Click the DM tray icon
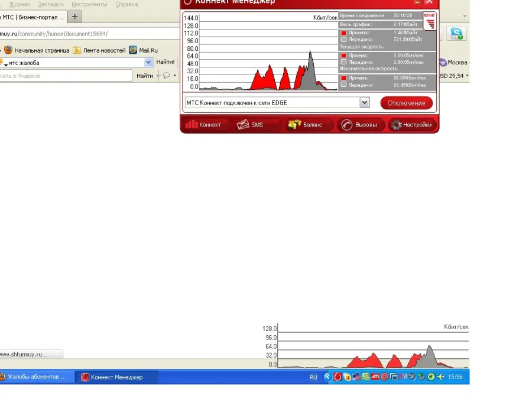 [403, 377]
